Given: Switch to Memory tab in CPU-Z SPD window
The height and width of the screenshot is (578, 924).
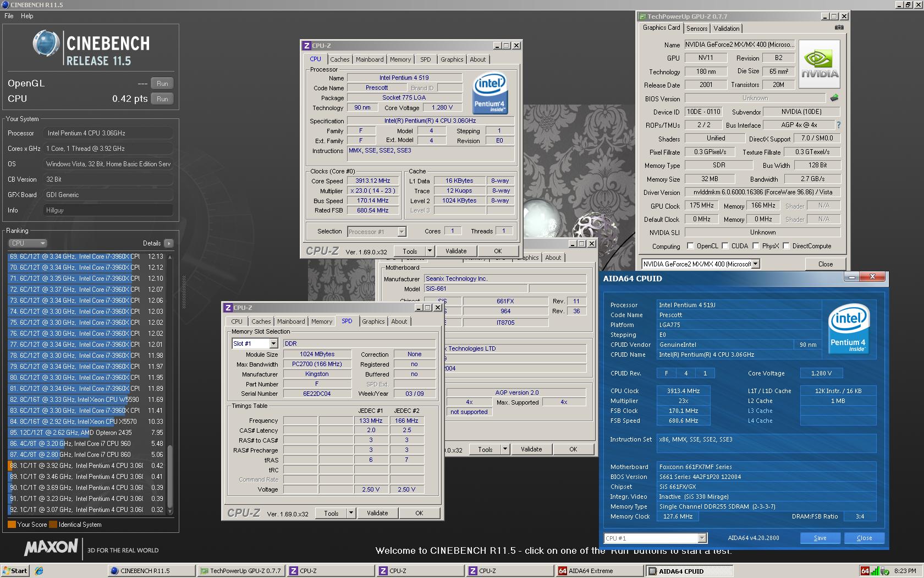Looking at the screenshot, I should [322, 321].
